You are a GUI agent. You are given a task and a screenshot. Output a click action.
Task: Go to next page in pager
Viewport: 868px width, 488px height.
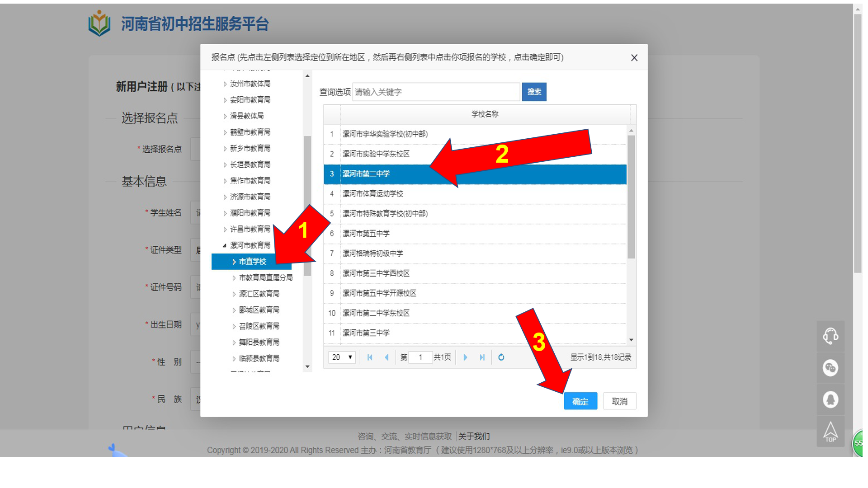coord(465,357)
